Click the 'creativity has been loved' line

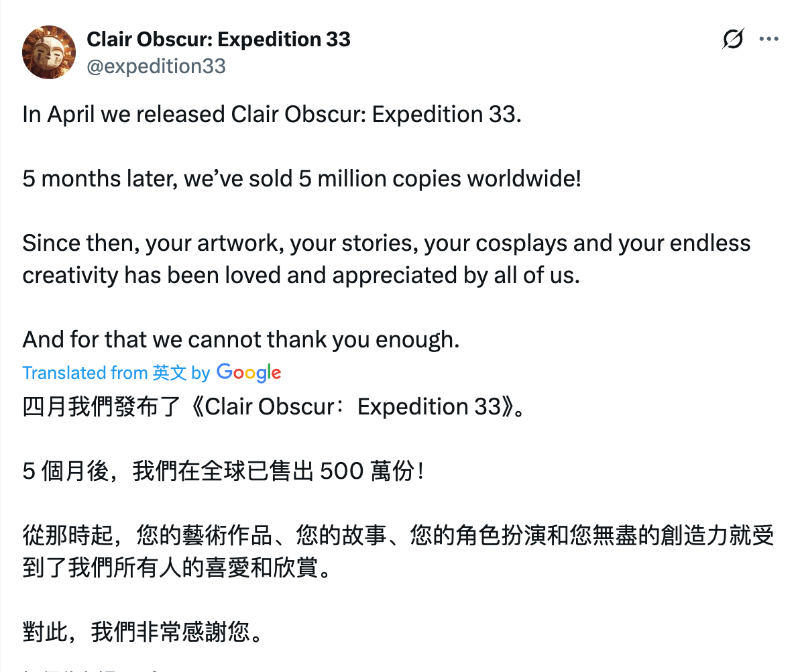coord(300,275)
